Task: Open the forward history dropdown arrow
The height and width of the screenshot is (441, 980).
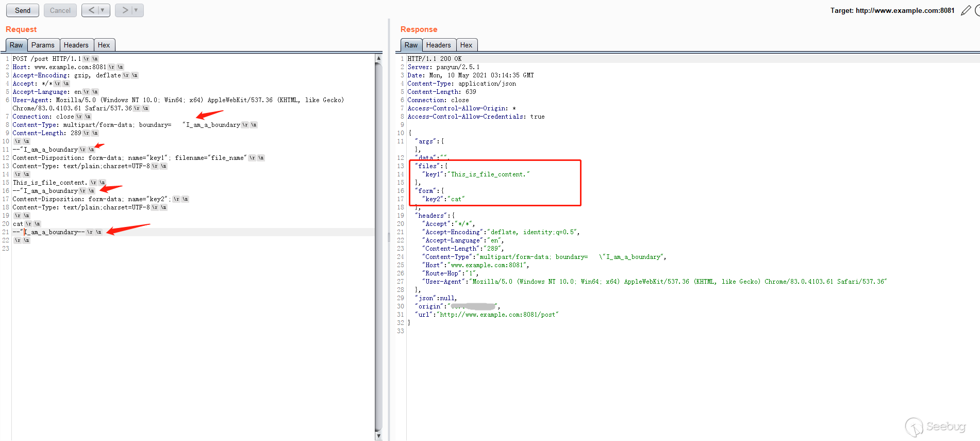Action: pos(137,10)
